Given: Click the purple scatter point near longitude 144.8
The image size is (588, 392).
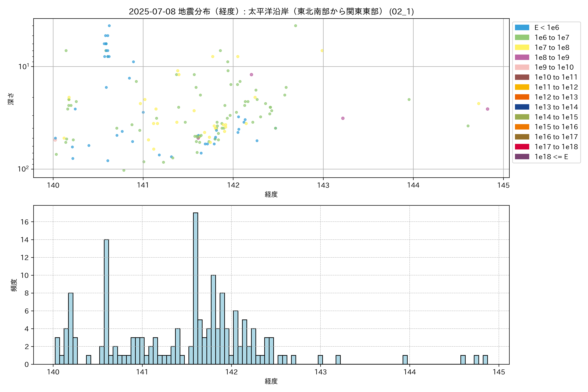Looking at the screenshot, I should tap(488, 109).
